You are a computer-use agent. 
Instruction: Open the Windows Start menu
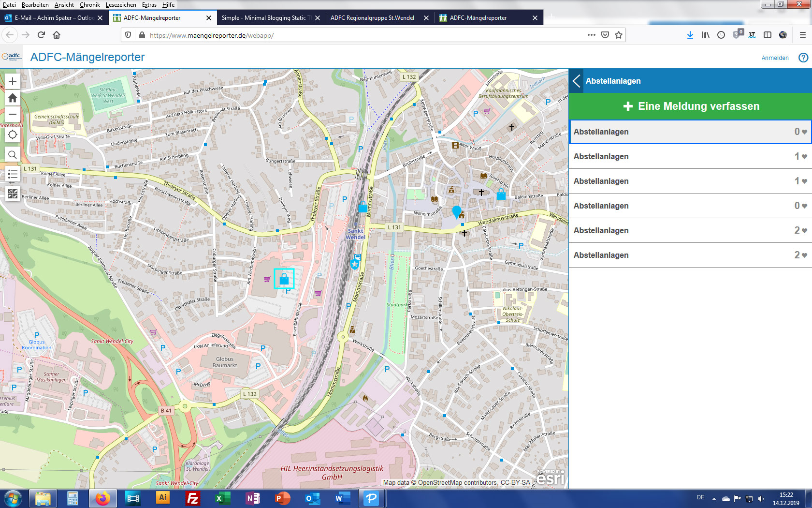13,498
